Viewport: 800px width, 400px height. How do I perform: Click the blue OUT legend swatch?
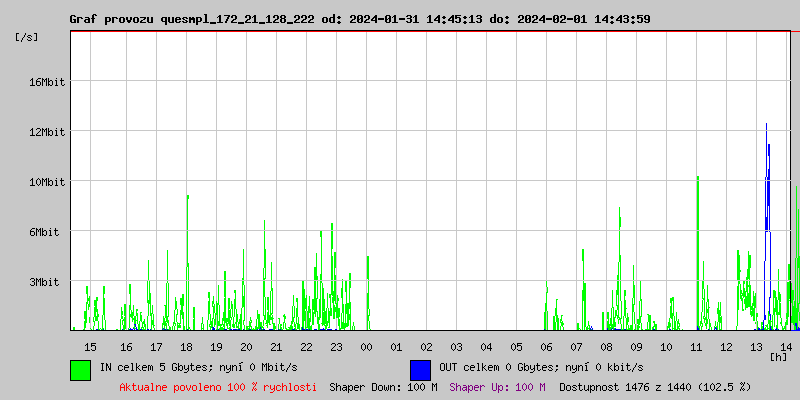pyautogui.click(x=420, y=369)
